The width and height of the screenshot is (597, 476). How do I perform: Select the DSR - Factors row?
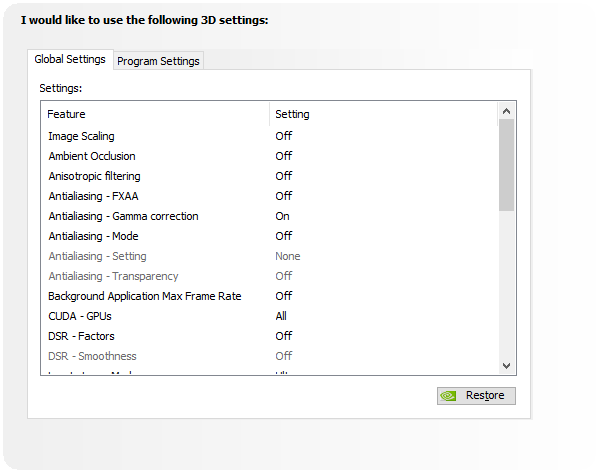coord(269,336)
